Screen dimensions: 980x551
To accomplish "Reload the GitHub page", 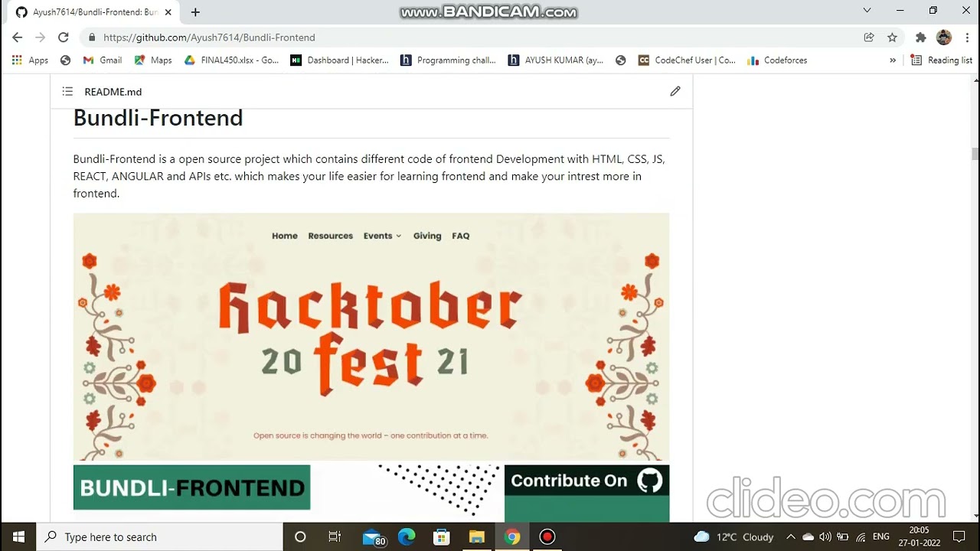I will coord(64,37).
